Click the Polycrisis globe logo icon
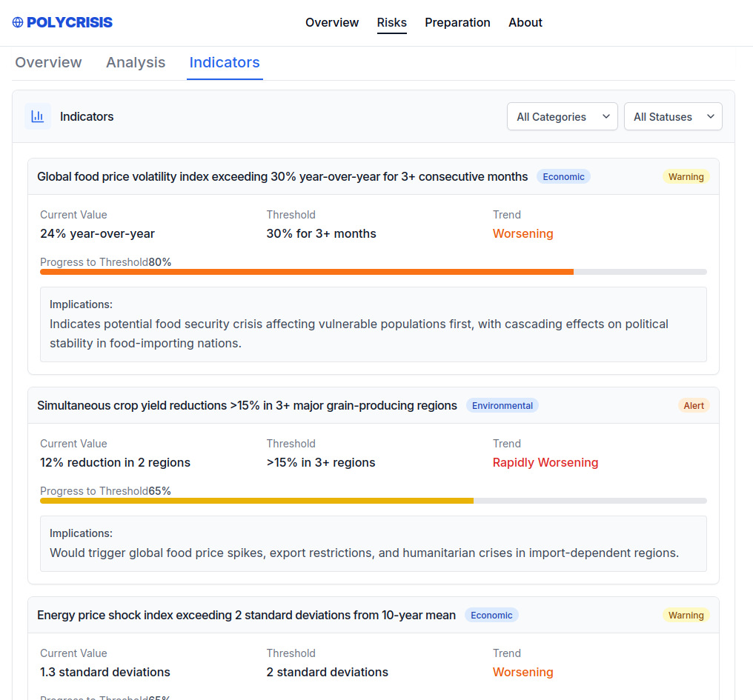Viewport: 753px width, 700px height. (x=18, y=22)
